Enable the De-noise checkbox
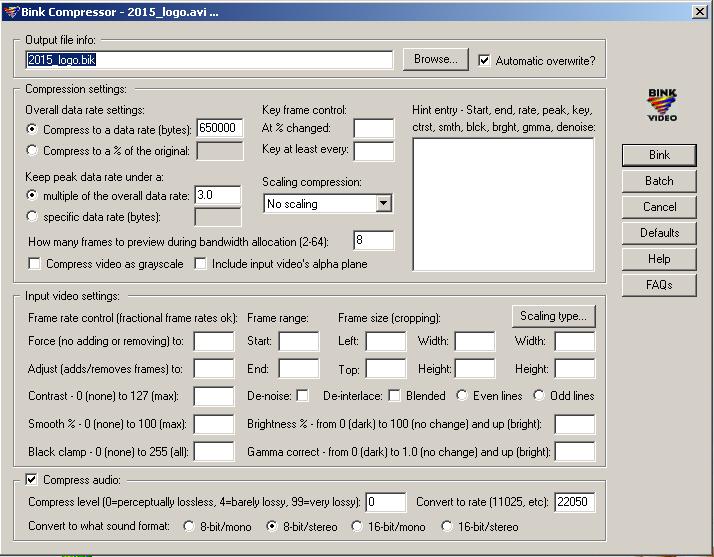Screen dimensions: 714x557 tap(302, 395)
